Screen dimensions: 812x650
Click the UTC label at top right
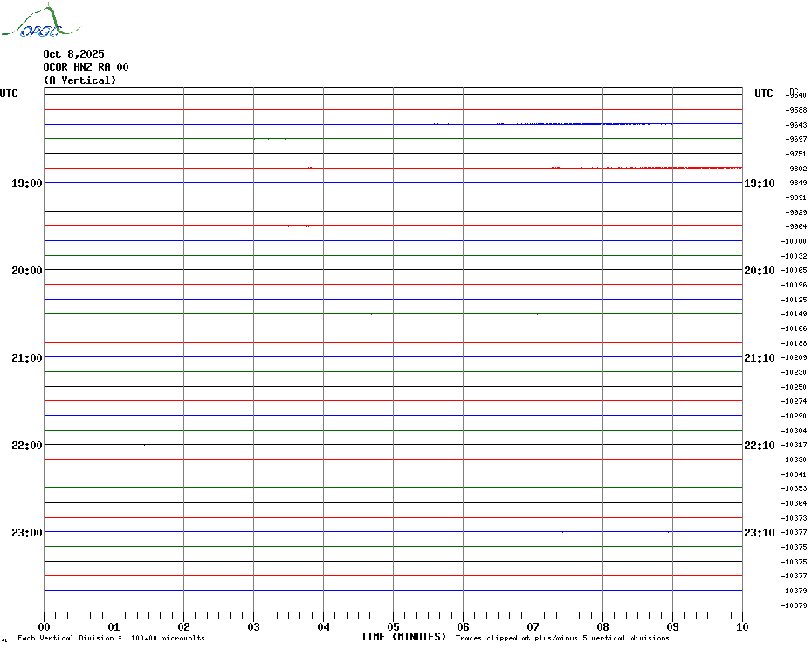[763, 93]
